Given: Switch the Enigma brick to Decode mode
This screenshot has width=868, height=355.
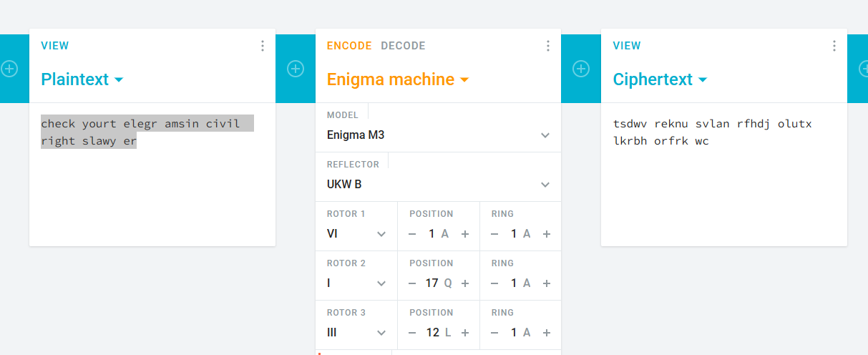Looking at the screenshot, I should point(403,46).
